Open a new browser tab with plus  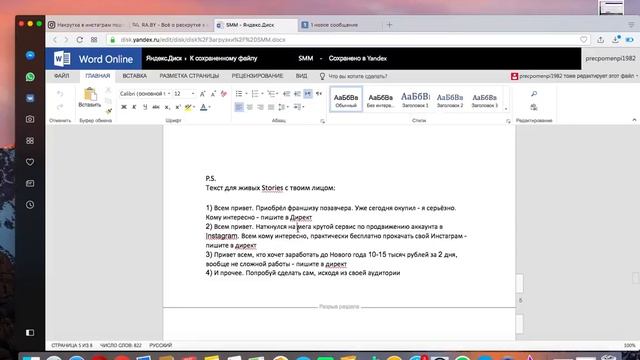coord(389,25)
